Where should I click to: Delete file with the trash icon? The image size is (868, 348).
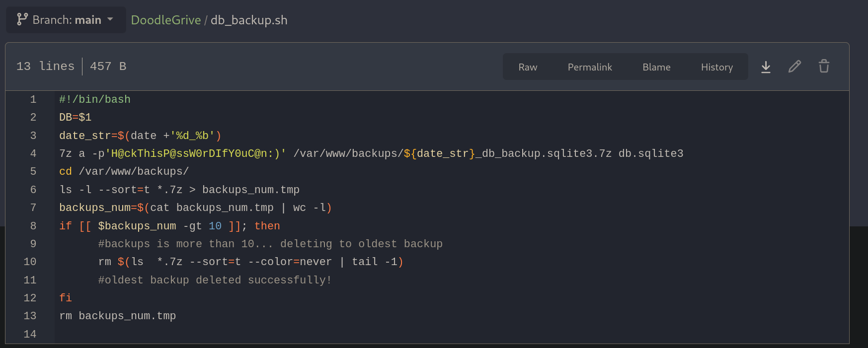point(824,67)
